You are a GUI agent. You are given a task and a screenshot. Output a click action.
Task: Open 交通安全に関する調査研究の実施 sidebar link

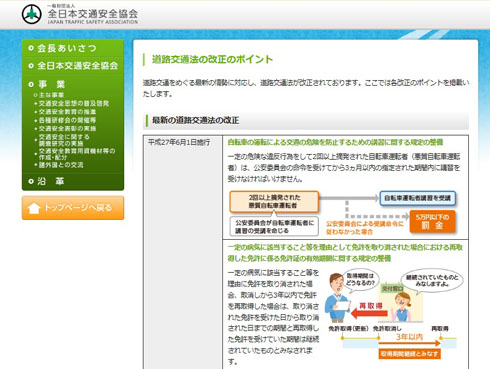click(64, 140)
